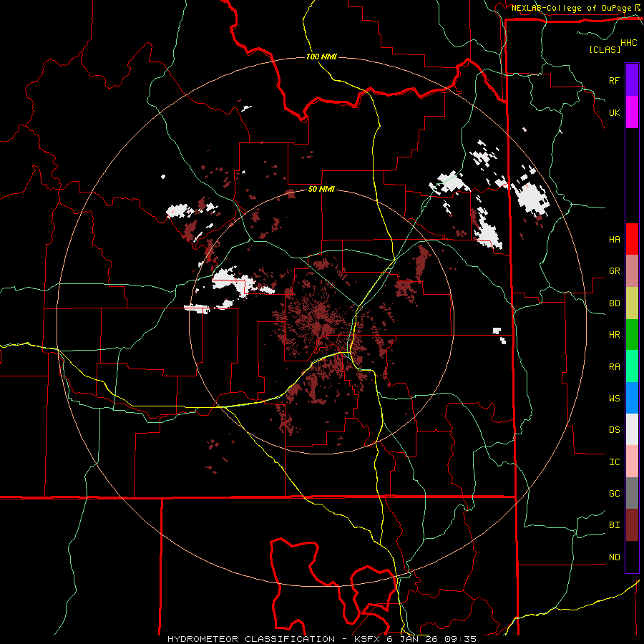Click the UK legend label
This screenshot has width=644, height=644.
[614, 112]
